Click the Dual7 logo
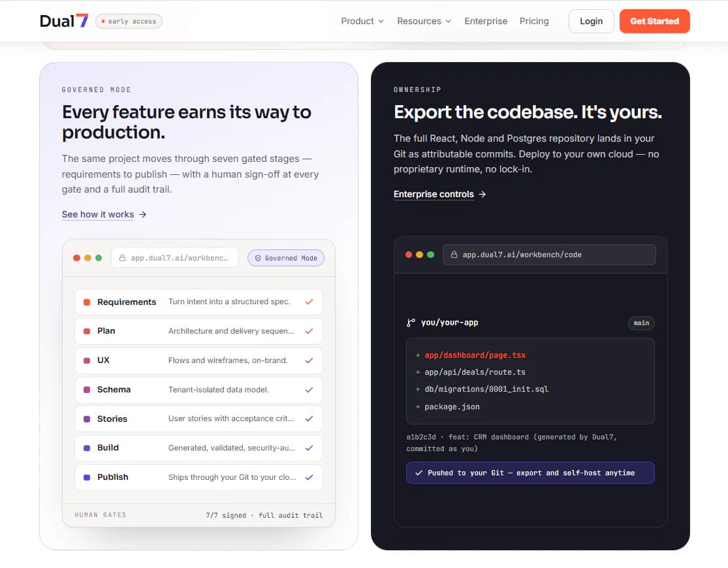This screenshot has width=728, height=568. 63,21
